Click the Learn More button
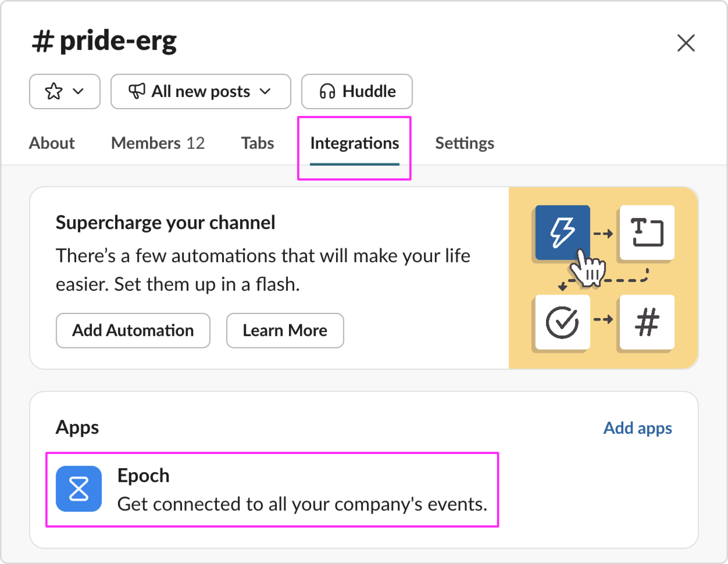The width and height of the screenshot is (728, 564). pyautogui.click(x=285, y=330)
